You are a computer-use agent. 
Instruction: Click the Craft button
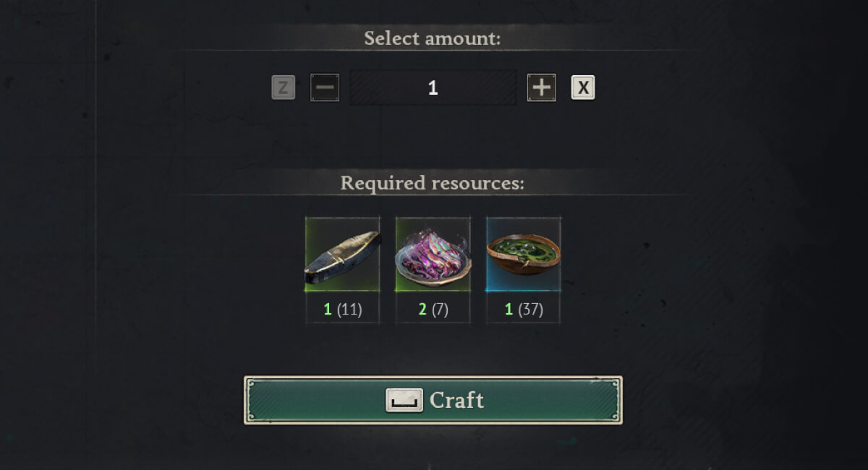[x=433, y=400]
